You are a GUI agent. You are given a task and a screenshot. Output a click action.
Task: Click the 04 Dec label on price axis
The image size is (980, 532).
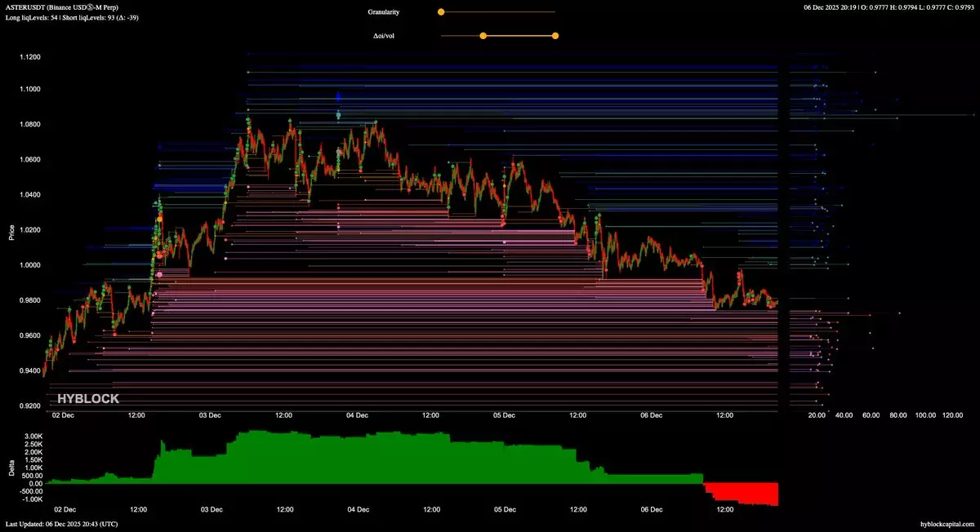click(x=357, y=415)
